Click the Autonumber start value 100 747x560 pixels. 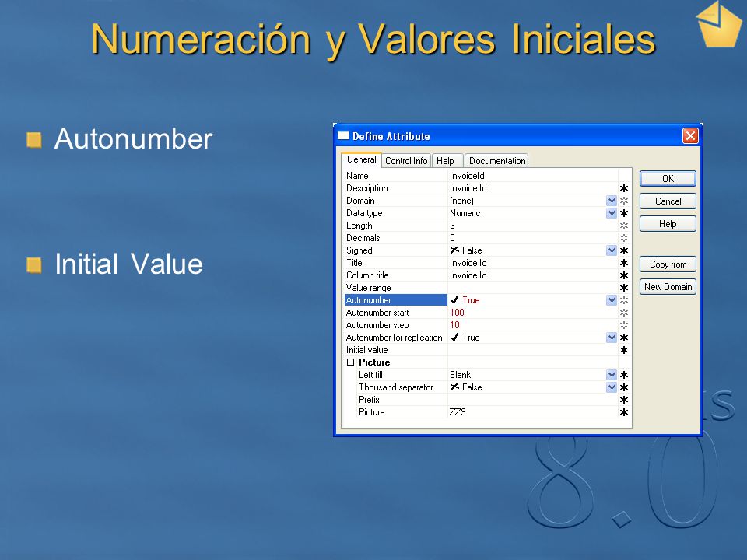click(x=457, y=313)
